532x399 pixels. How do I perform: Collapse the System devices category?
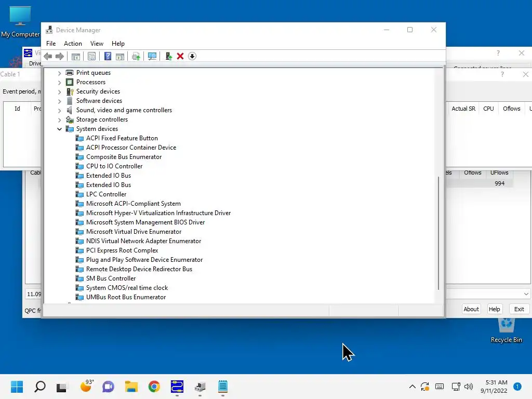tap(59, 129)
